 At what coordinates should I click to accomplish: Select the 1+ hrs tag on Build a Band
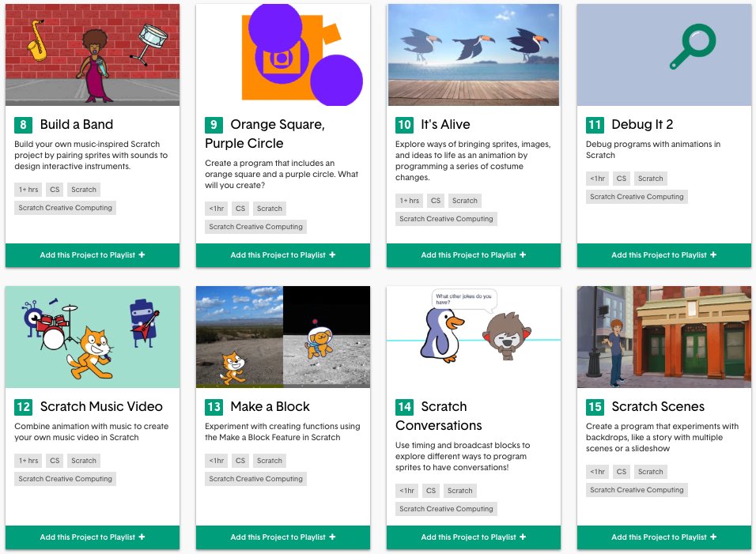(x=28, y=190)
